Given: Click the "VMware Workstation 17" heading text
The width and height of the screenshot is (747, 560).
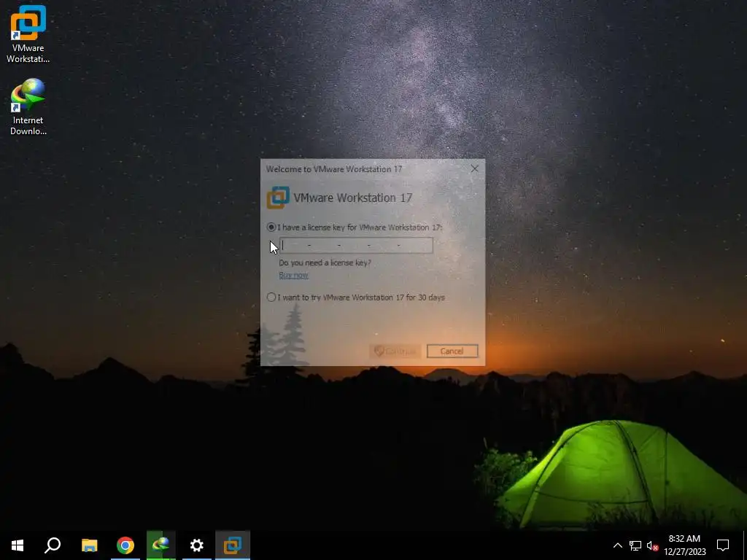Looking at the screenshot, I should point(352,198).
